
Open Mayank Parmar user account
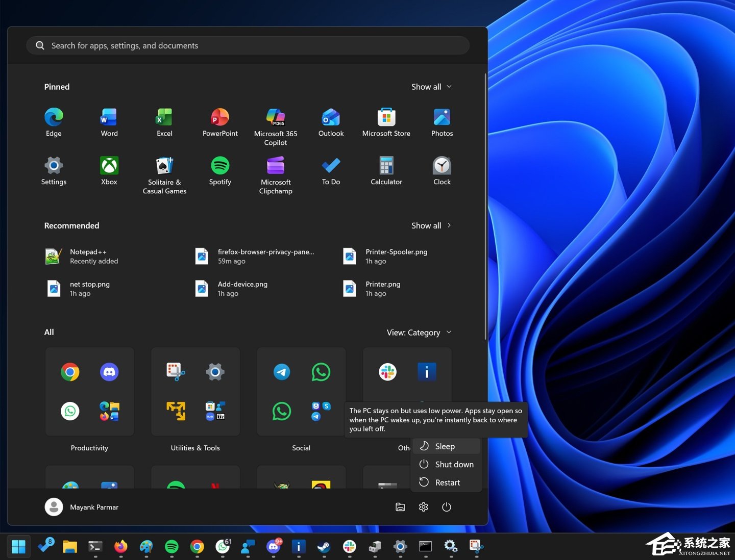click(82, 507)
